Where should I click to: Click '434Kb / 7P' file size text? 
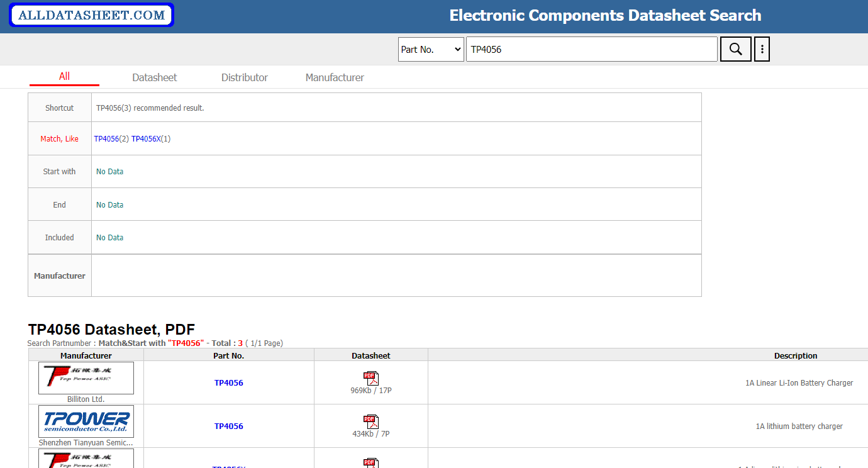tap(371, 433)
